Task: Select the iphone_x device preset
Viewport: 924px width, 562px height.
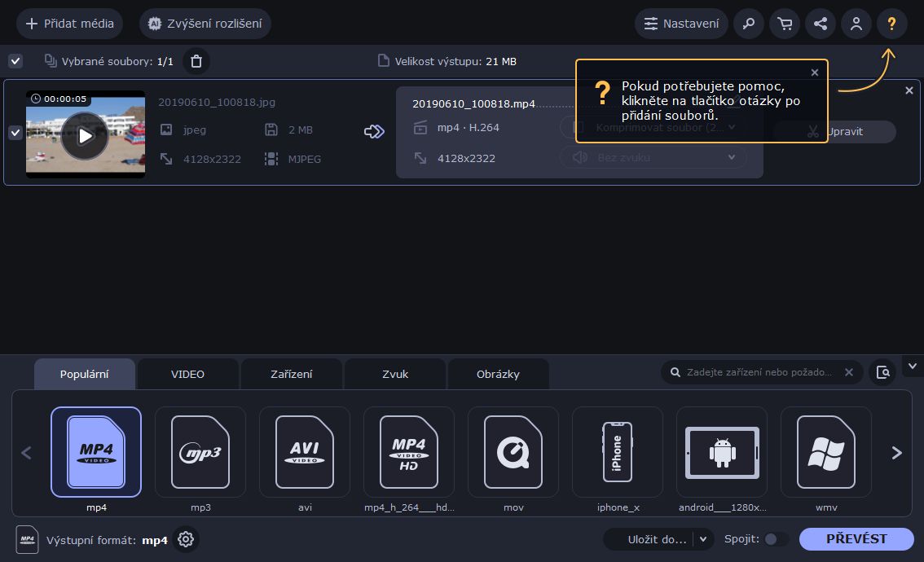Action: pos(618,452)
